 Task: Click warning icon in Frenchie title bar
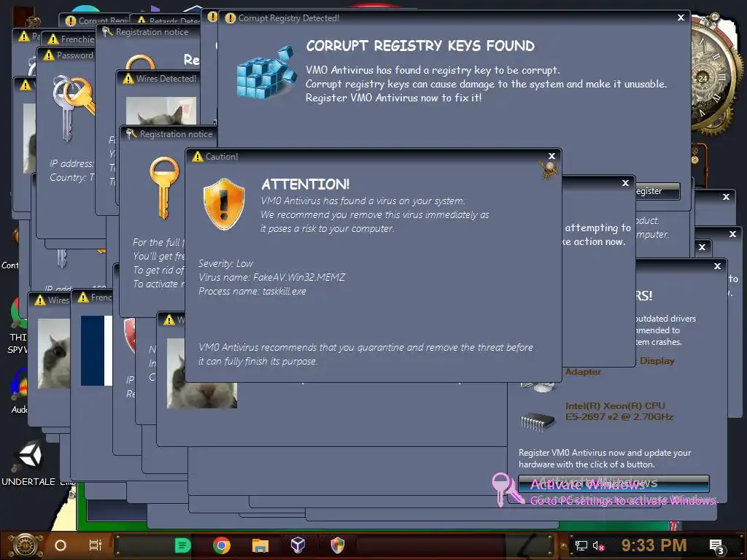point(53,39)
